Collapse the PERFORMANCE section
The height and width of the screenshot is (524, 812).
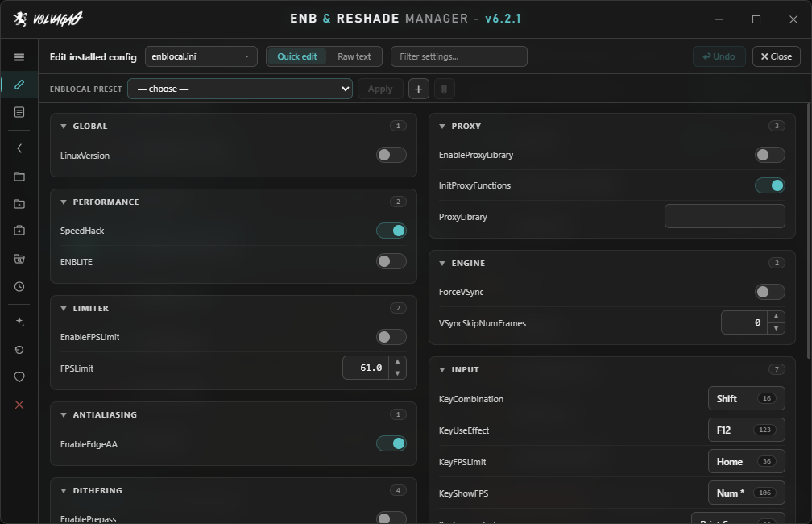point(64,202)
